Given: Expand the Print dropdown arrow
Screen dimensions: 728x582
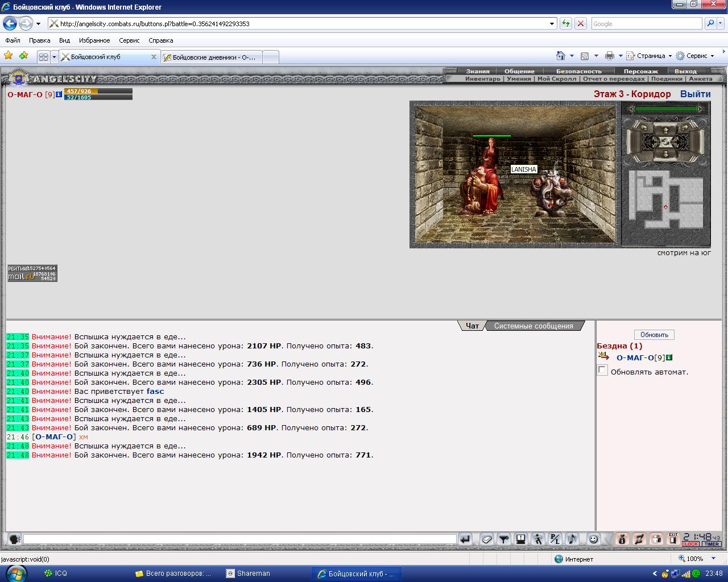Looking at the screenshot, I should click(621, 56).
